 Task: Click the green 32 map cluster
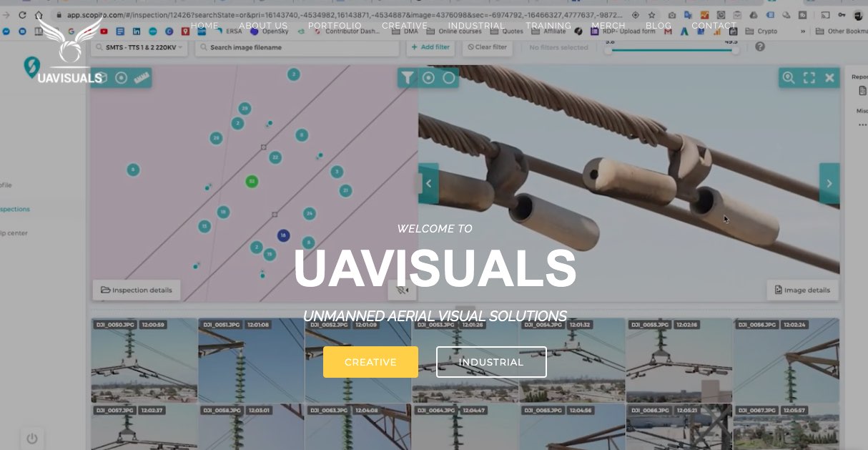(251, 182)
